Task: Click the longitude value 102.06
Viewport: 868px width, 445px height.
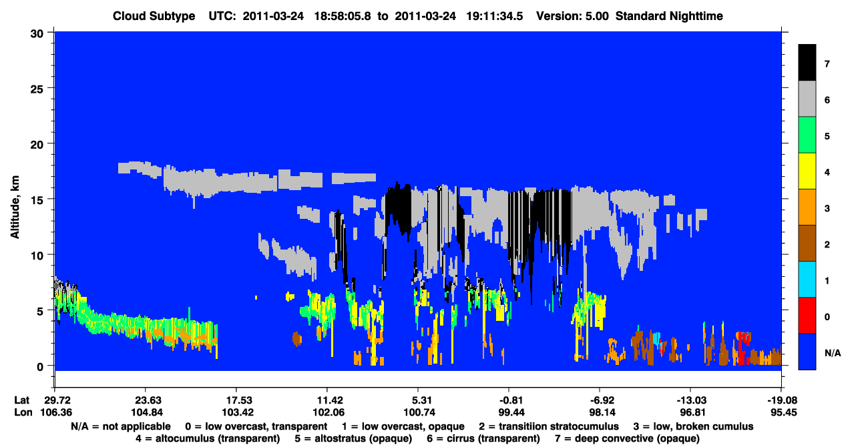Action: click(327, 412)
